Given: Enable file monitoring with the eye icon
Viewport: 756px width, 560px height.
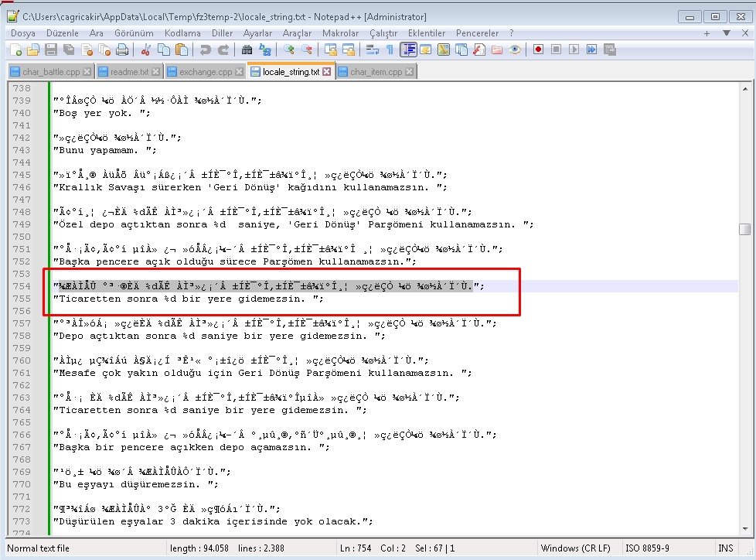Looking at the screenshot, I should [x=515, y=50].
